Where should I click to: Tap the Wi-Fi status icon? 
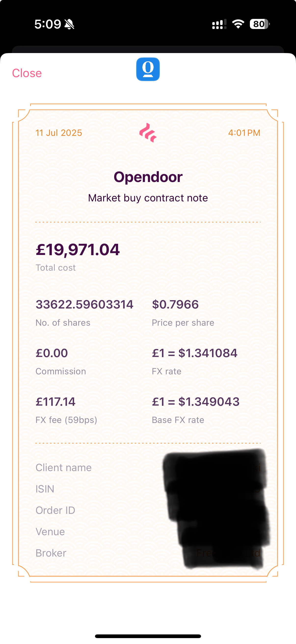pyautogui.click(x=238, y=24)
